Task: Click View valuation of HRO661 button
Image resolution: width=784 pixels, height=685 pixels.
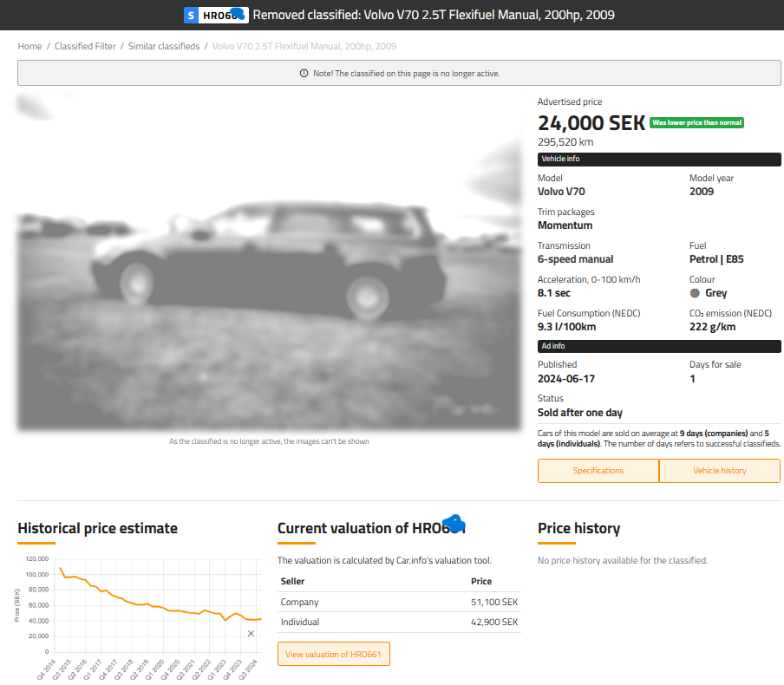Action: [x=334, y=654]
